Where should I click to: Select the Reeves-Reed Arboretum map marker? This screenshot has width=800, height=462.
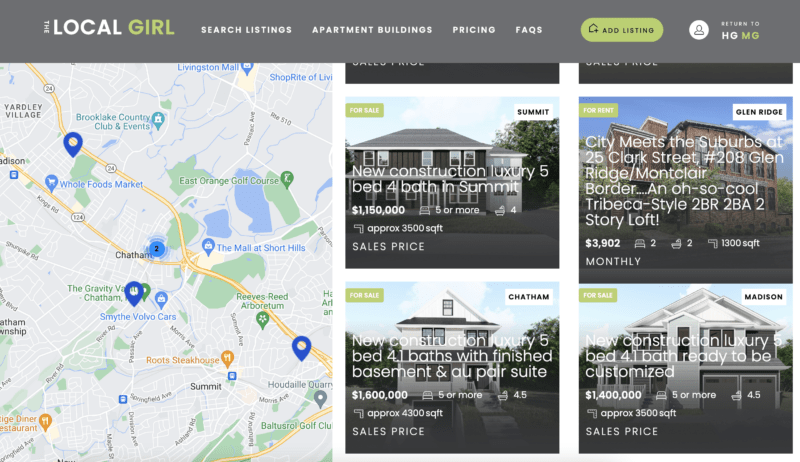pyautogui.click(x=262, y=320)
